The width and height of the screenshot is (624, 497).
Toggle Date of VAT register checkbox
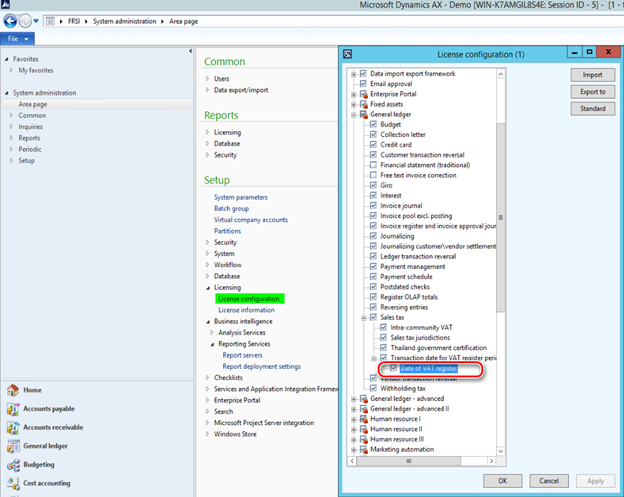point(394,368)
